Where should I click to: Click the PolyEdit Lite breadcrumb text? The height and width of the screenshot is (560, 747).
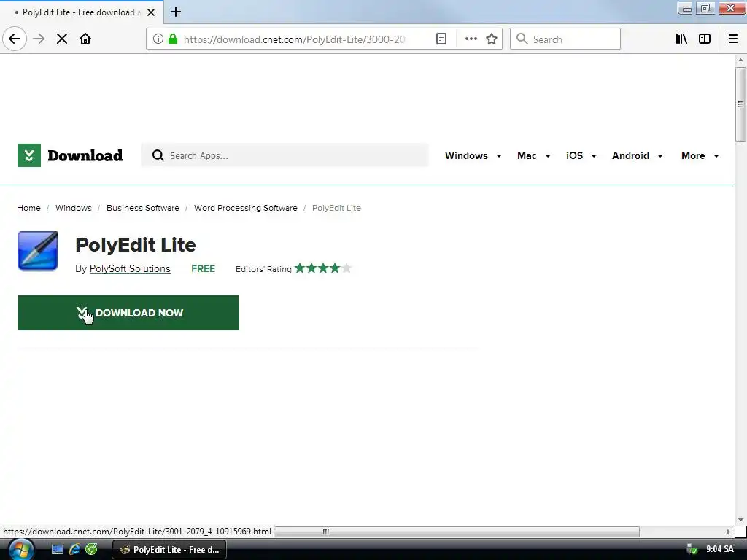(336, 208)
